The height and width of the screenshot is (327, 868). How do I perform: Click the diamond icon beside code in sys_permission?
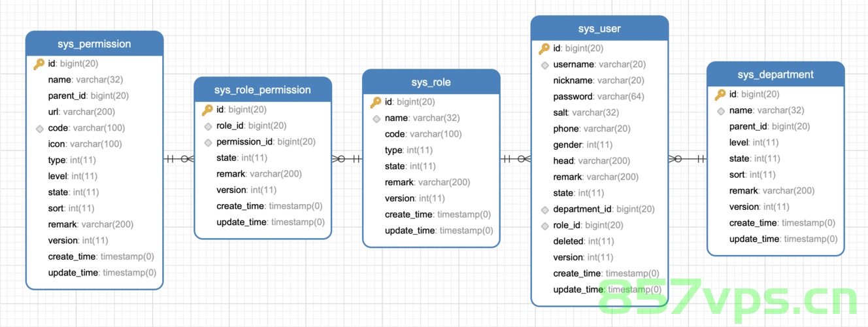tap(39, 128)
